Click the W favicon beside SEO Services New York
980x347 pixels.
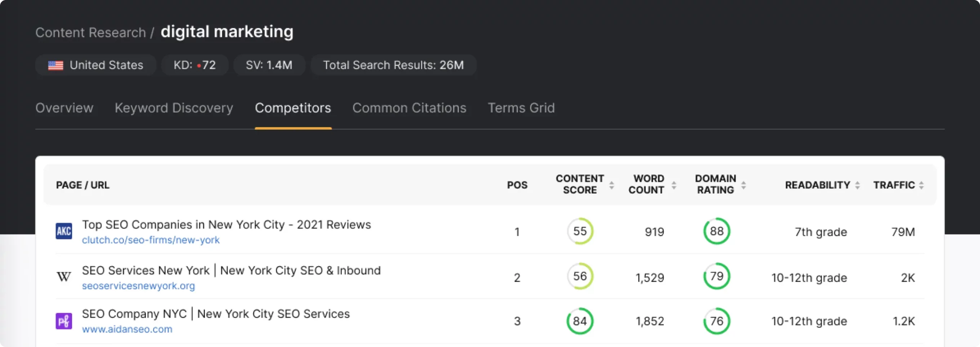(64, 277)
